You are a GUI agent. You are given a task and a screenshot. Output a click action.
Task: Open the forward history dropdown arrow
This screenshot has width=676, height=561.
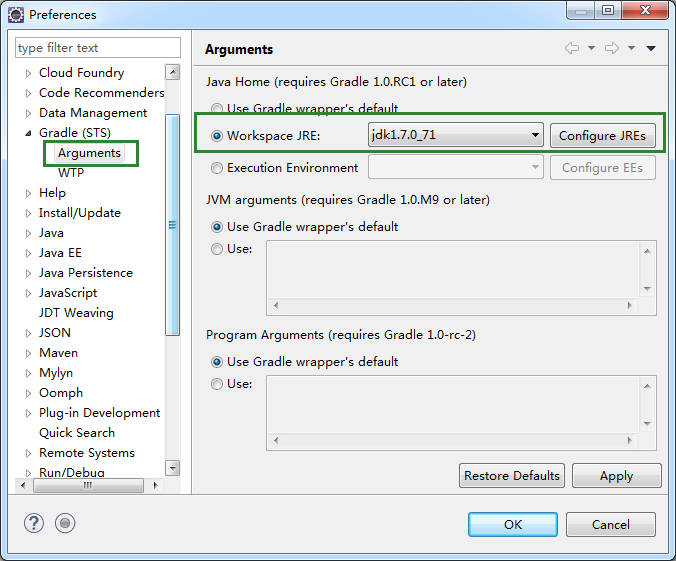[631, 48]
